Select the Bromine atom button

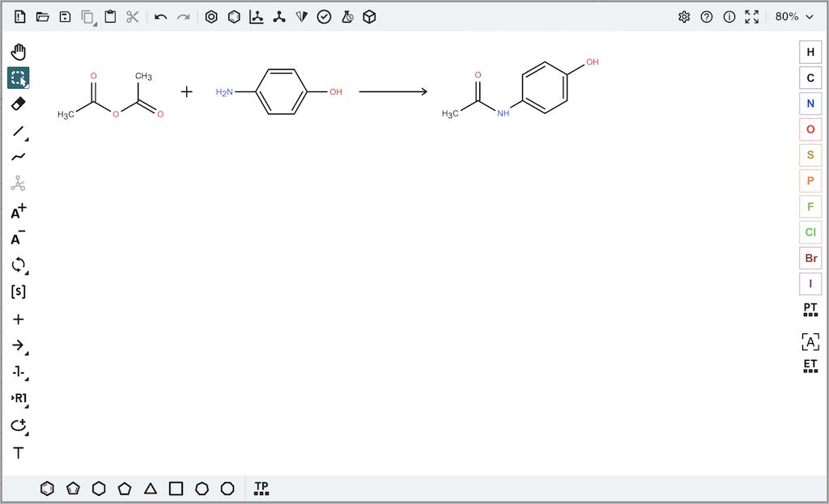pyautogui.click(x=810, y=258)
